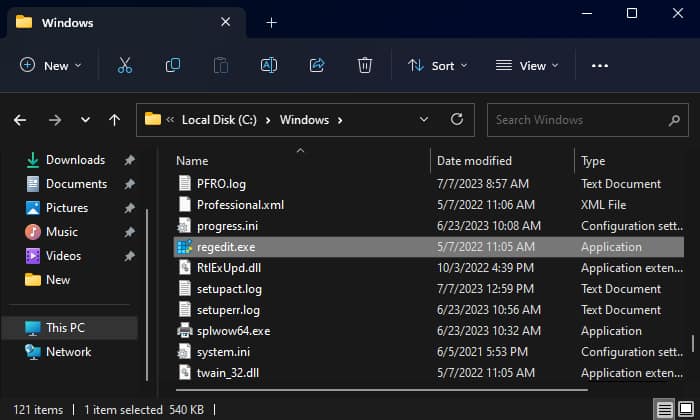Go forward with the right arrow
The width and height of the screenshot is (700, 420).
[x=55, y=120]
